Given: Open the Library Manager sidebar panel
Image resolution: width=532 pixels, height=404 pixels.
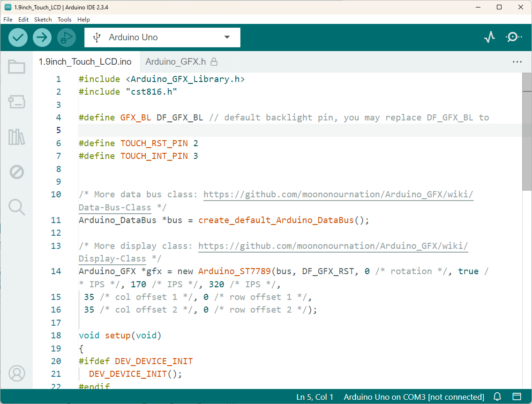Looking at the screenshot, I should tap(16, 137).
